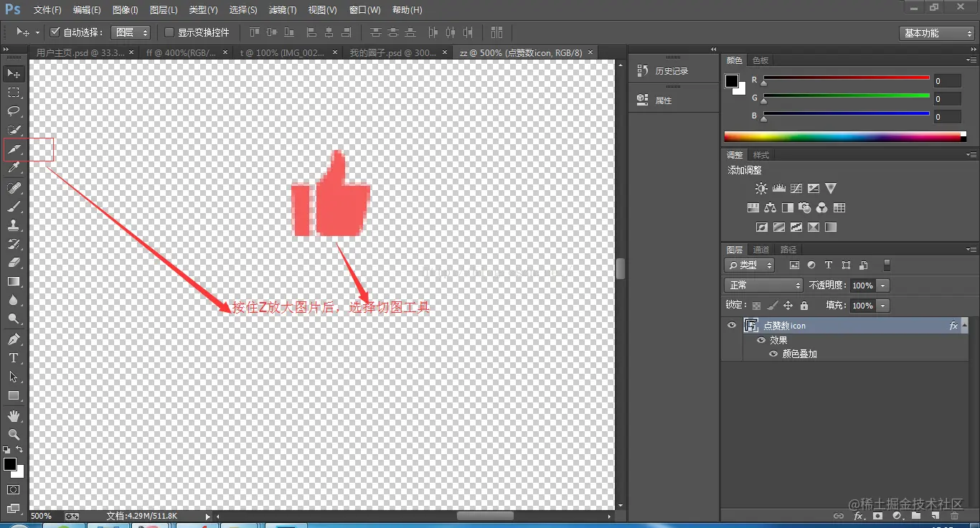This screenshot has height=528, width=980.
Task: Select the Dodge tool
Action: [14, 319]
